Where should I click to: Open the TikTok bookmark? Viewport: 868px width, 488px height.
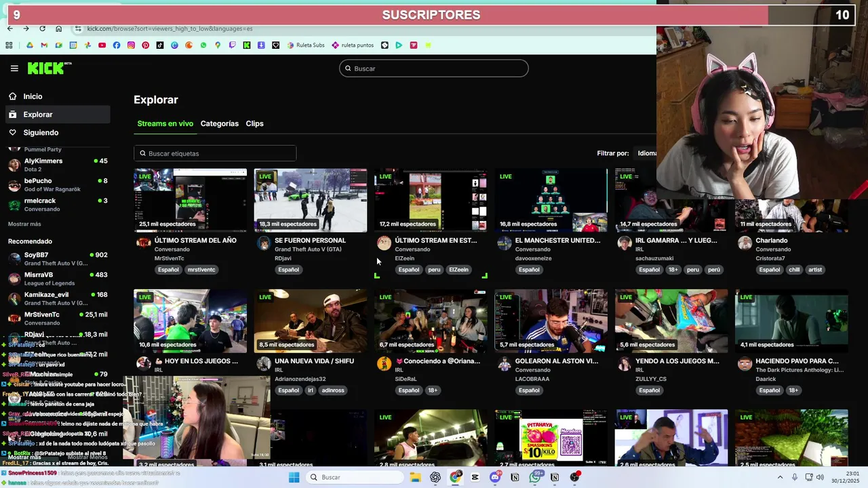[x=160, y=45]
